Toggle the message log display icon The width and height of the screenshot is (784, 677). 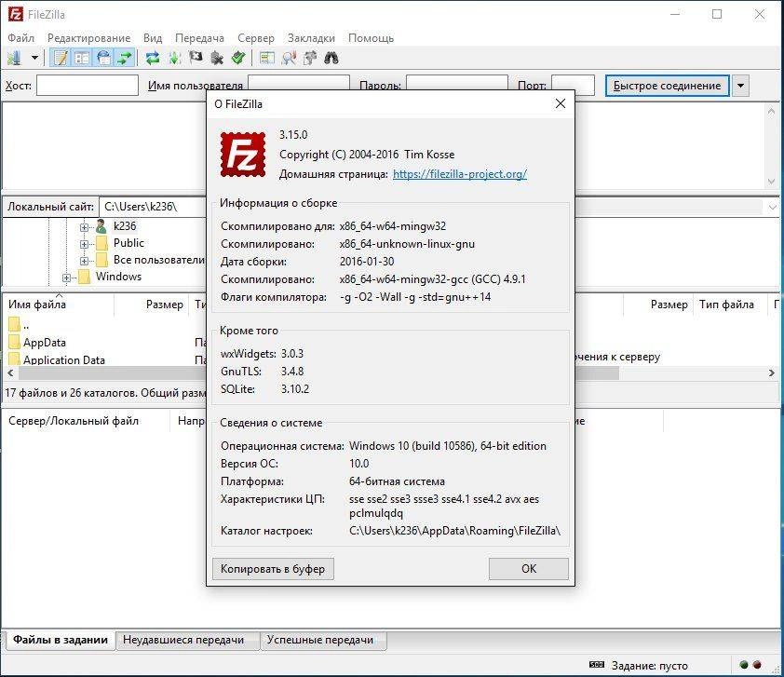tap(61, 58)
